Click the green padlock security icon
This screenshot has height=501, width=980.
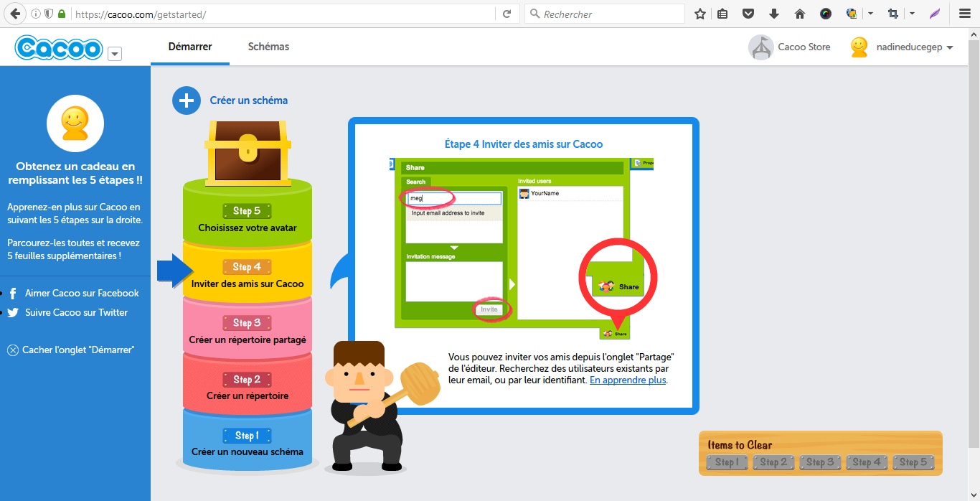[x=62, y=14]
